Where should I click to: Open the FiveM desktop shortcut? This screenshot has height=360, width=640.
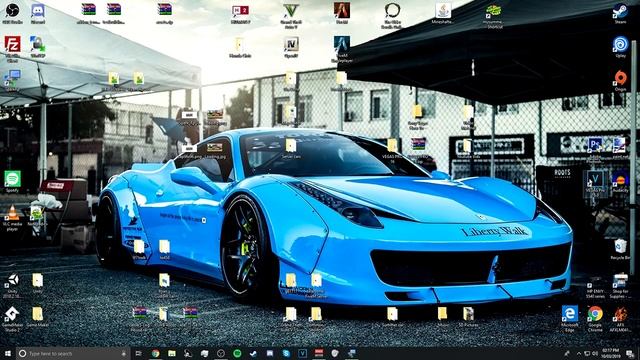coord(342,13)
